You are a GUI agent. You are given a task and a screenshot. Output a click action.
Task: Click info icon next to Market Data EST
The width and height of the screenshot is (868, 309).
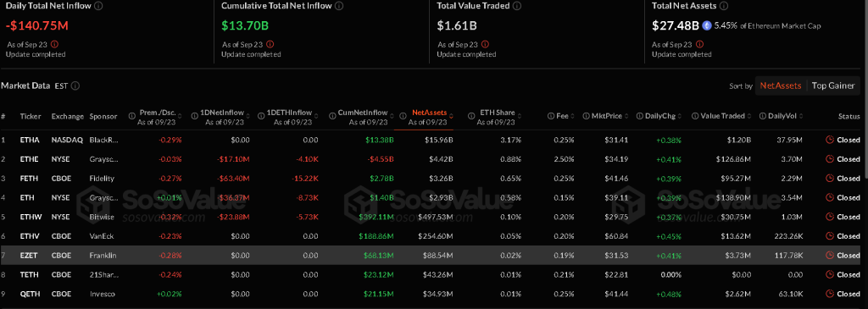75,86
